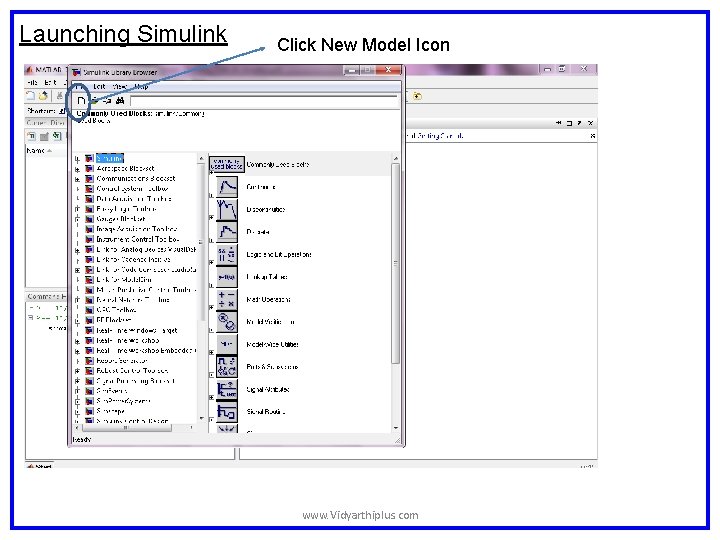
Task: Click the open model folder icon in Library Browser
Action: coord(94,101)
